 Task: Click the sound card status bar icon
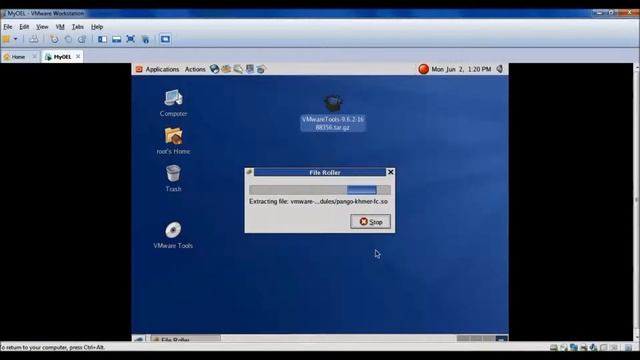point(593,348)
